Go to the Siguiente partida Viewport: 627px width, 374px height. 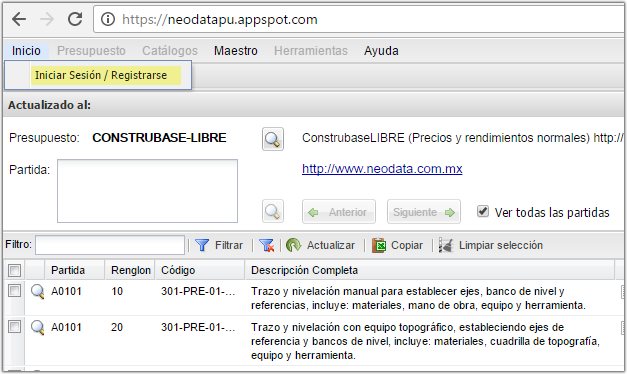[423, 212]
